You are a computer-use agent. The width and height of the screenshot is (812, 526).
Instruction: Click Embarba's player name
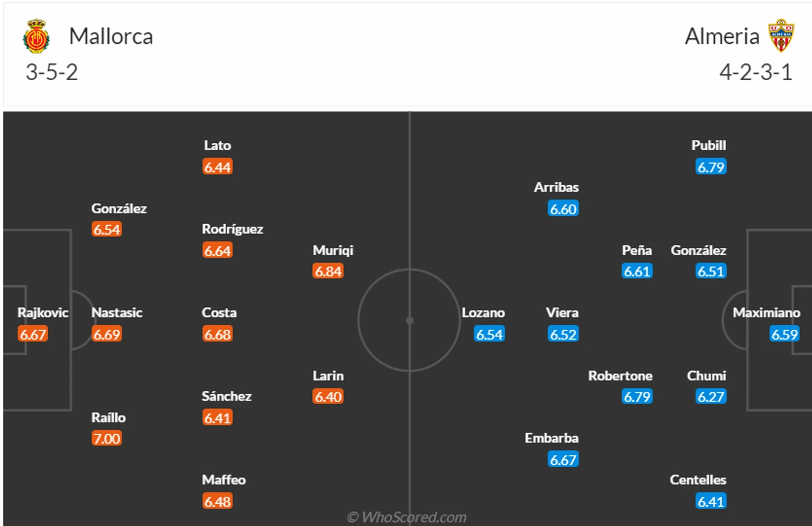tap(552, 438)
